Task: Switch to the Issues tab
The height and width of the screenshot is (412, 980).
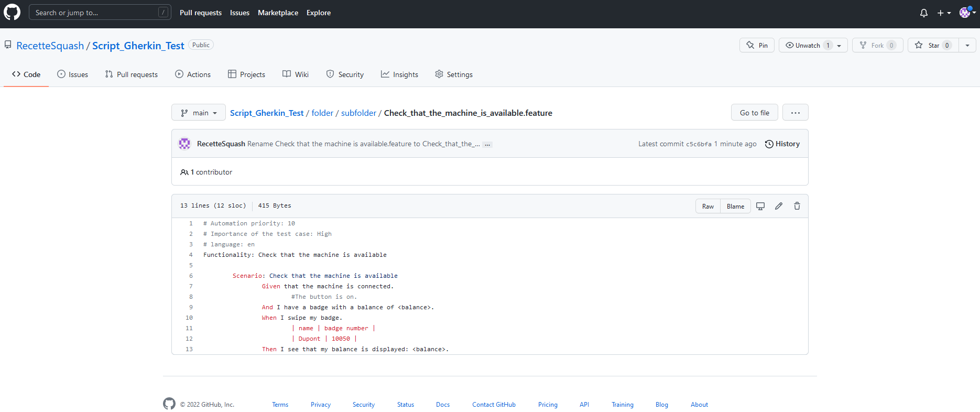Action: (73, 74)
